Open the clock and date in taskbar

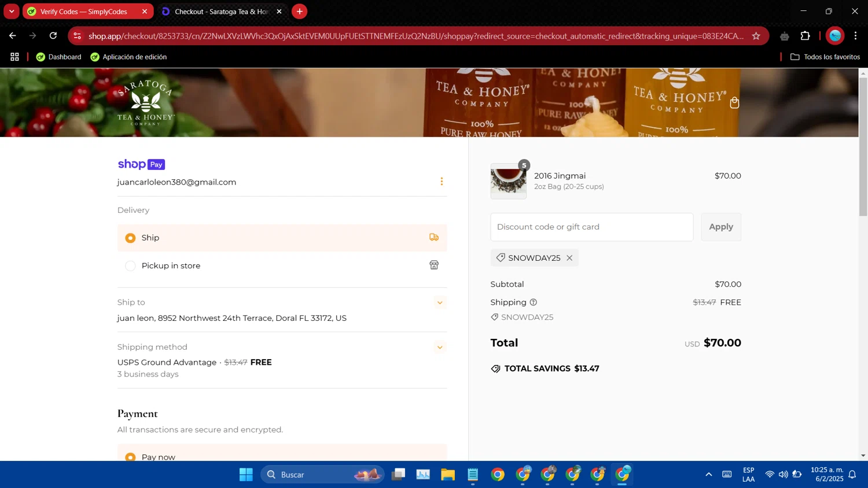[x=827, y=475]
